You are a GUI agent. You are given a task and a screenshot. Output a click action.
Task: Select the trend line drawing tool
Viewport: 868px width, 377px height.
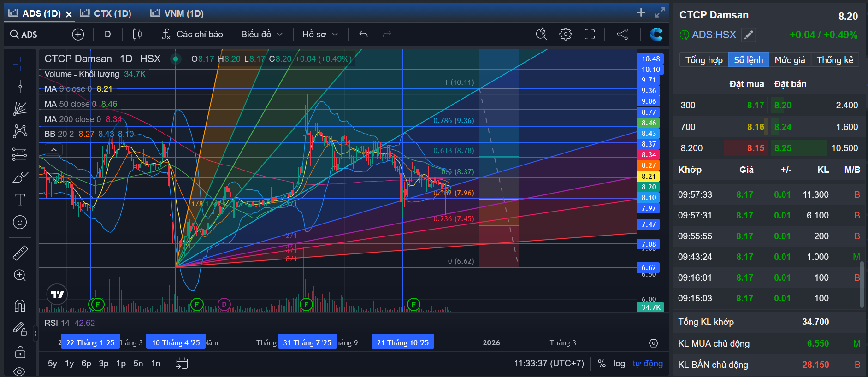(20, 86)
